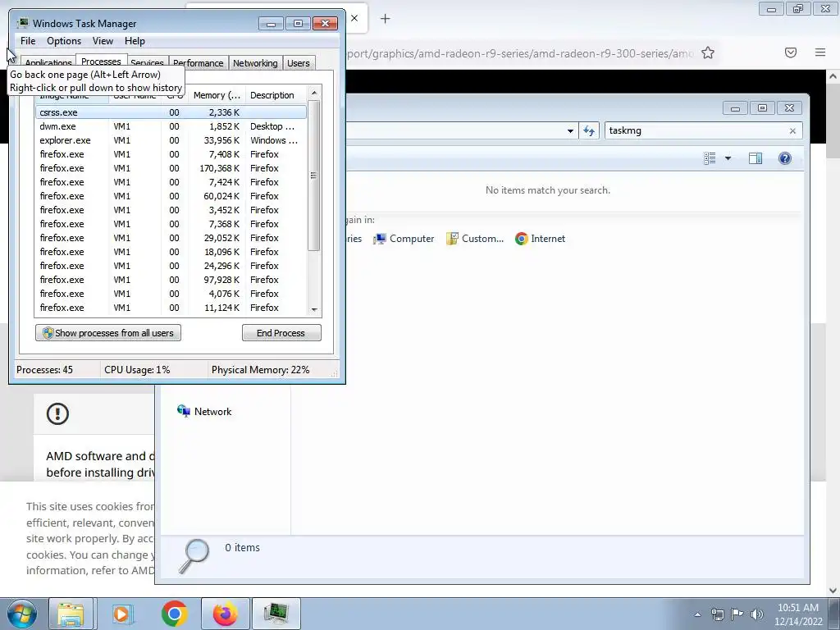Click the process list scrollbar thumb
This screenshot has width=840, height=630.
[314, 176]
